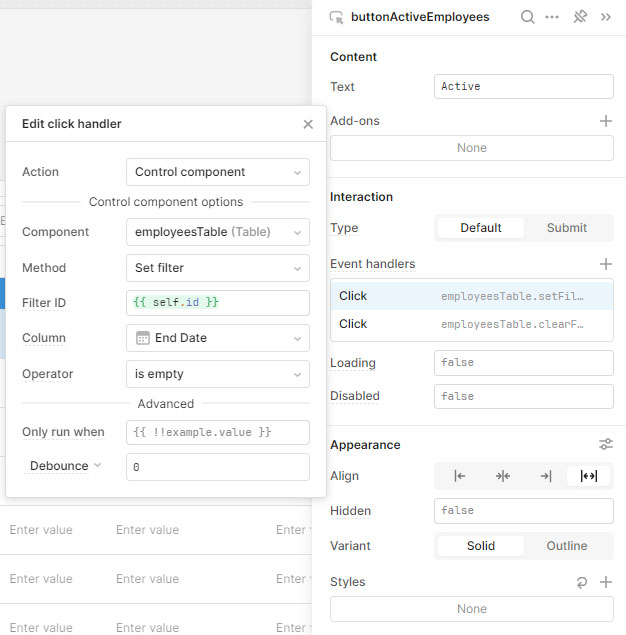Click the search icon in inspector header
Image resolution: width=626 pixels, height=635 pixels.
(527, 17)
